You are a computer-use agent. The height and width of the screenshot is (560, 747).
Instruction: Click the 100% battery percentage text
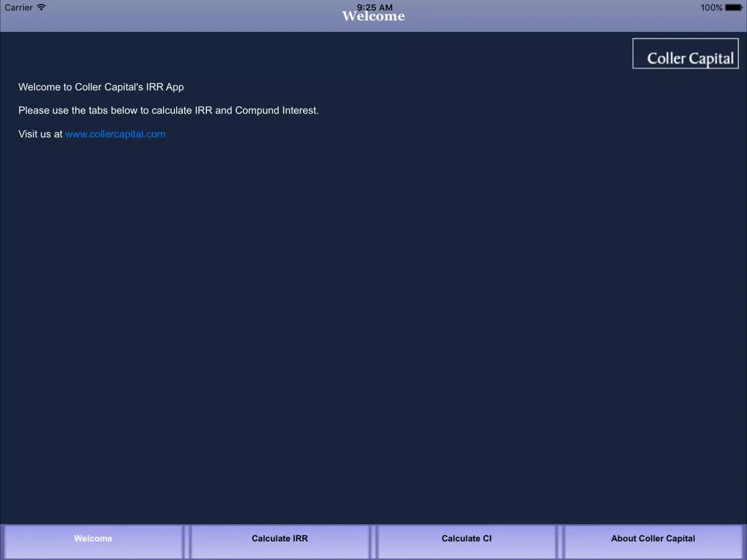711,8
